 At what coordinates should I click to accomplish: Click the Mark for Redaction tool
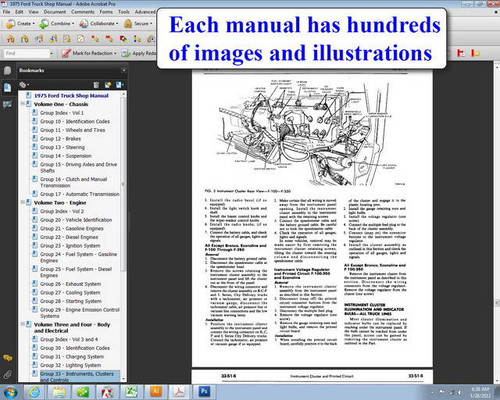[89, 53]
